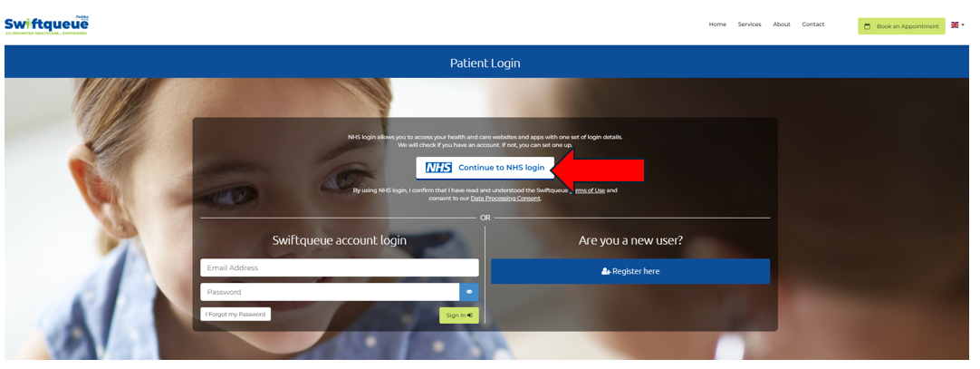
Task: Click Book an Appointment button
Action: click(901, 26)
